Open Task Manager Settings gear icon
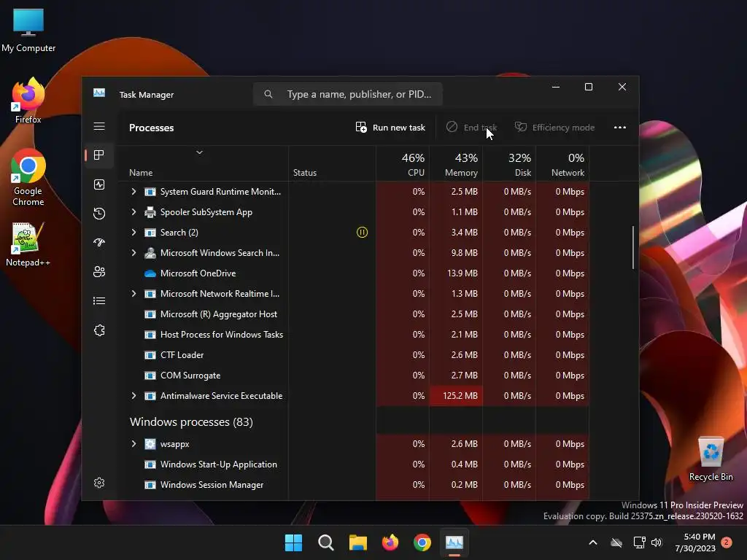This screenshot has height=560, width=747. [x=99, y=483]
